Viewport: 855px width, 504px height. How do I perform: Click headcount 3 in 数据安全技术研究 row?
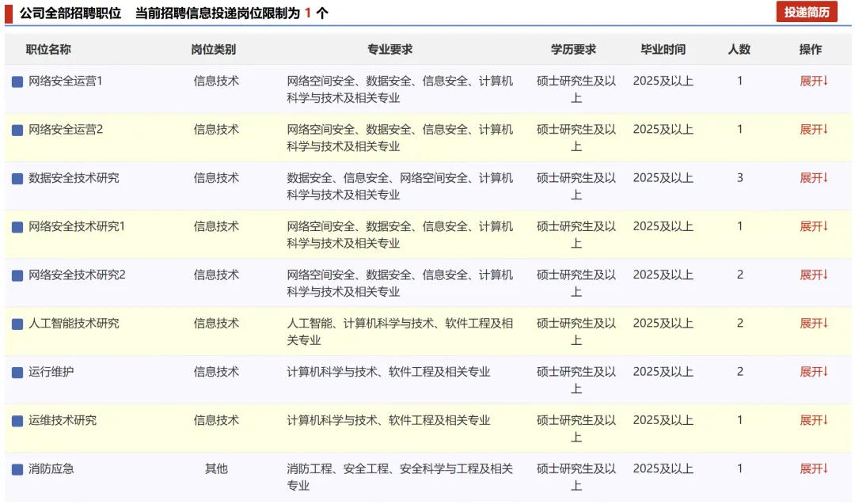(740, 177)
